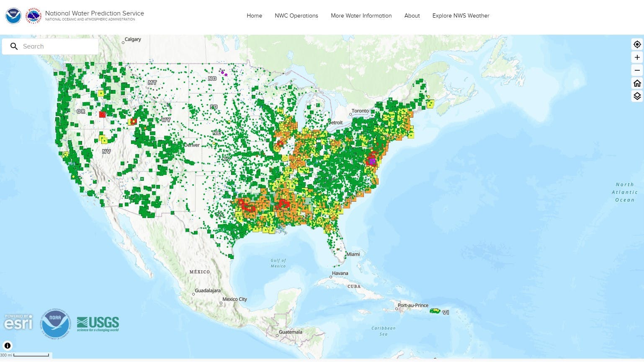
Task: Open the More Water Information dropdown
Action: [361, 16]
